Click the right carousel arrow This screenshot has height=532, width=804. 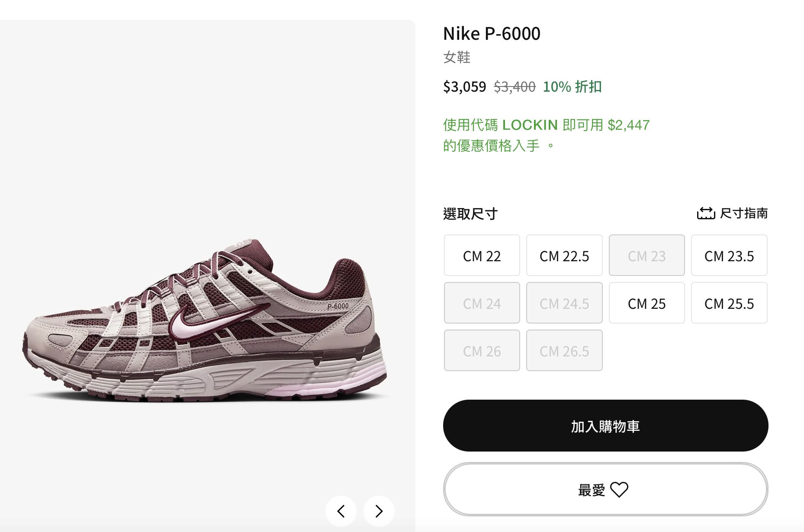[x=379, y=511]
